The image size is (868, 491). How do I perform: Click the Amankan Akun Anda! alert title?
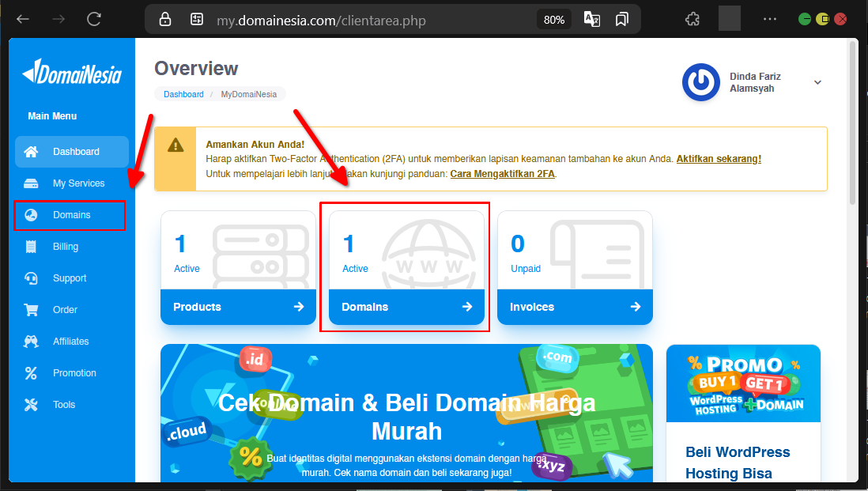[255, 145]
